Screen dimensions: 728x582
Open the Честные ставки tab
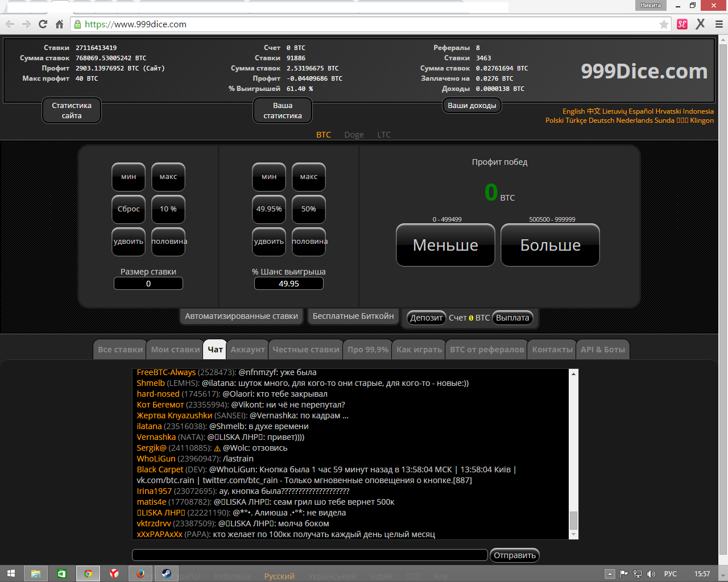click(x=305, y=350)
